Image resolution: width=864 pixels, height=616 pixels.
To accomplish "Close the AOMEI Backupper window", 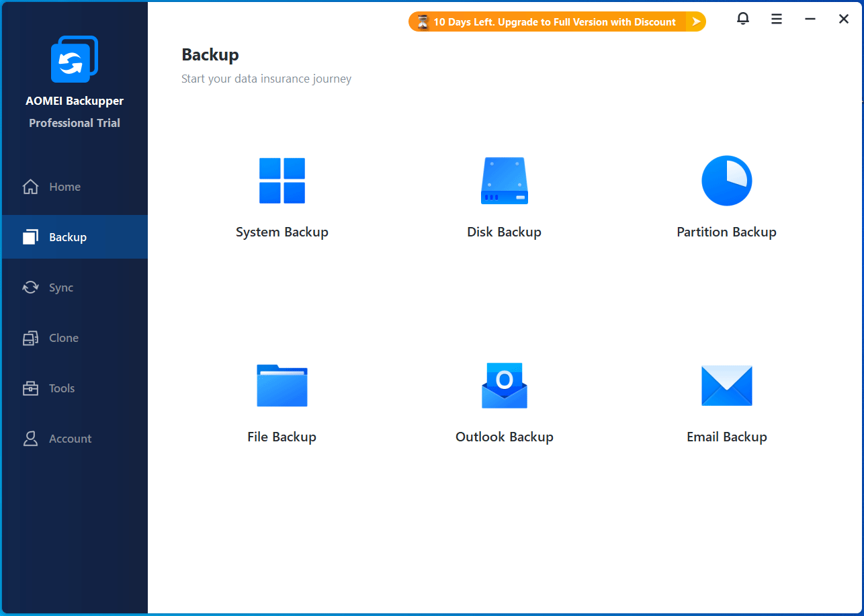I will [x=844, y=19].
